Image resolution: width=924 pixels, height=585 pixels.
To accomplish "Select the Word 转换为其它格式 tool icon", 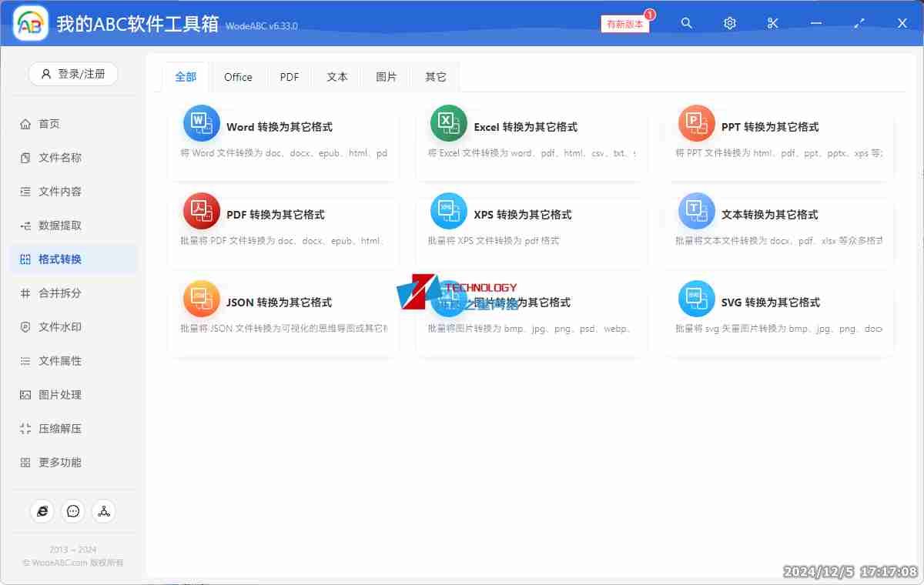I will point(201,122).
